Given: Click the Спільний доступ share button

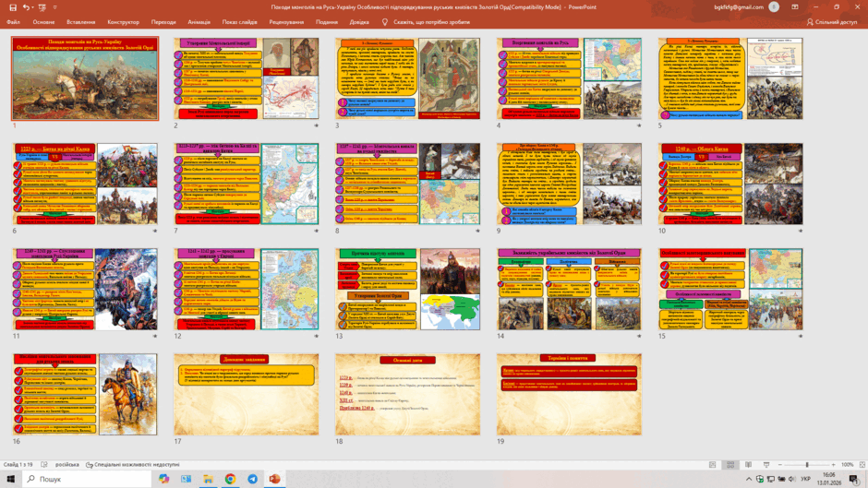Looking at the screenshot, I should (831, 22).
